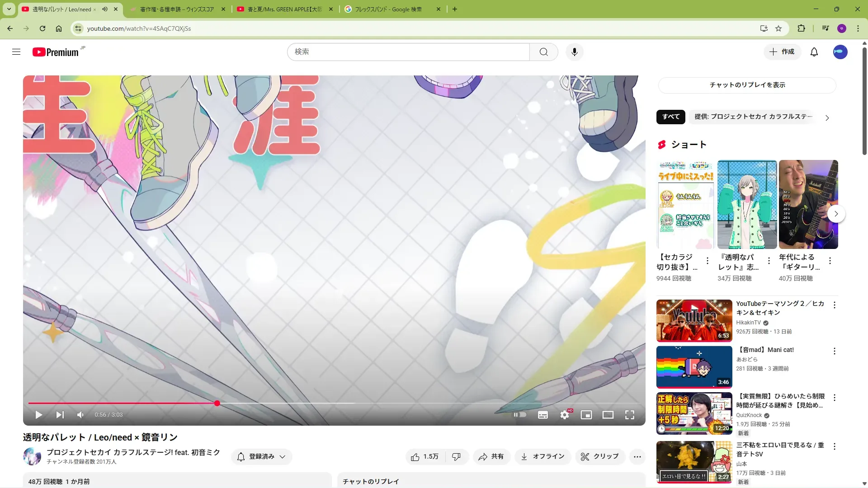Enter fullscreen mode

pos(629,415)
